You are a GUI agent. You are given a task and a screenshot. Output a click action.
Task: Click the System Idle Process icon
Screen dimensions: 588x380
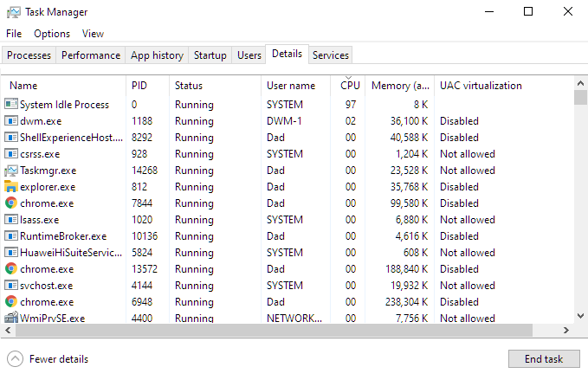11,105
